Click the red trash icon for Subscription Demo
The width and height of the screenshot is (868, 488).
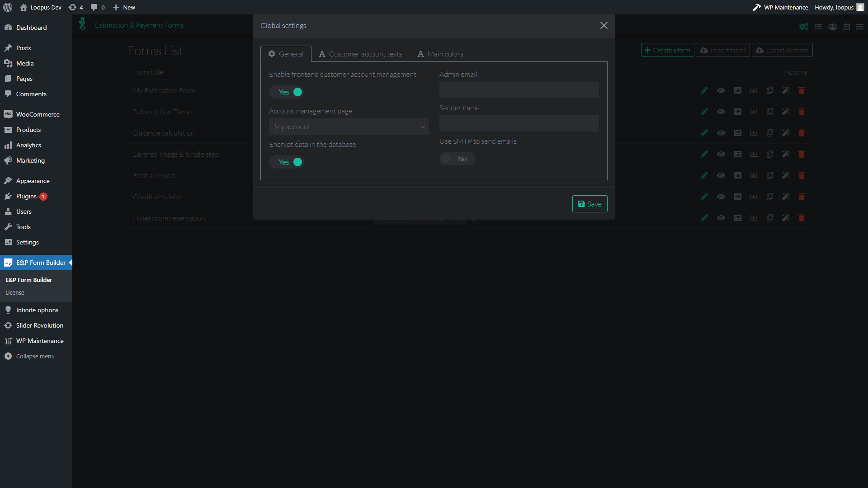[802, 112]
